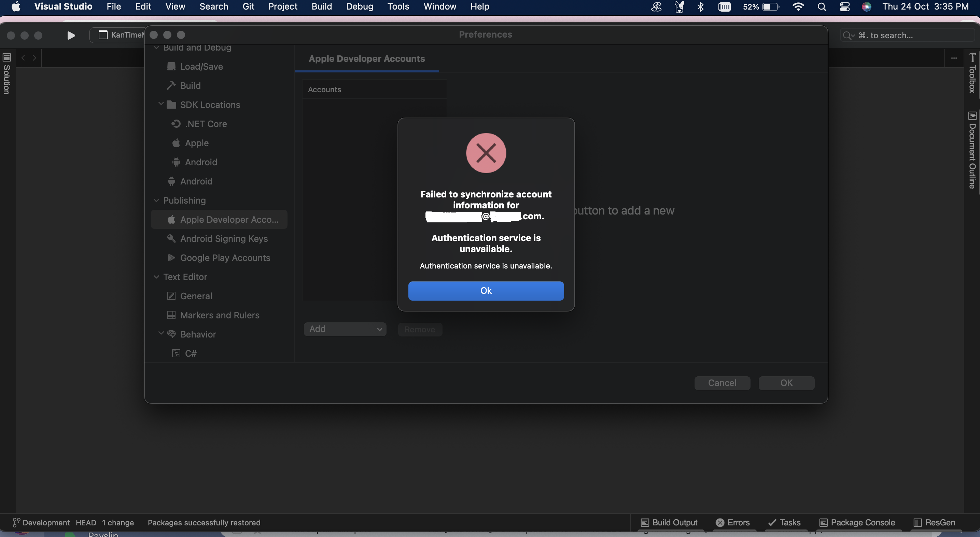Open the Add account dropdown
The image size is (980, 537).
tap(345, 329)
